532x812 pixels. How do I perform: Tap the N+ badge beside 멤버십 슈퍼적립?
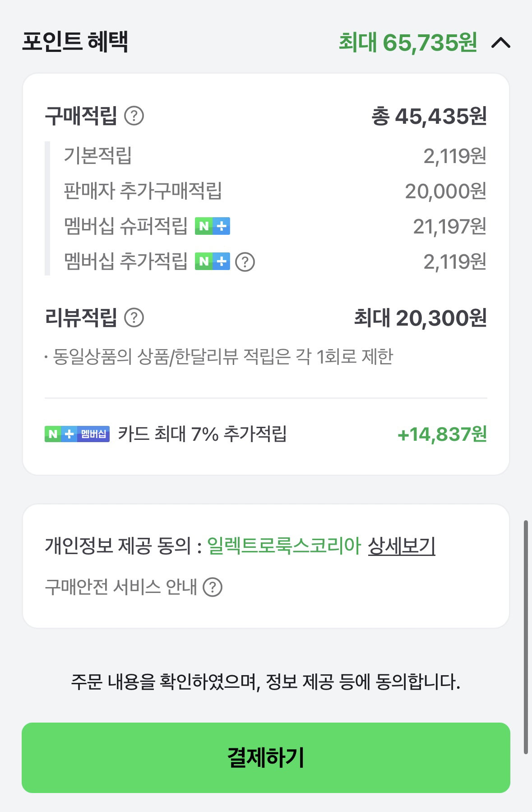213,226
